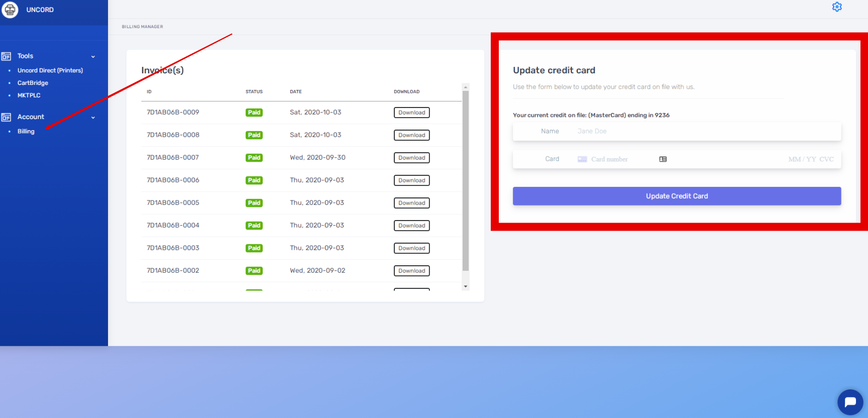Click the Update credit card heading
The width and height of the screenshot is (868, 418).
point(554,70)
